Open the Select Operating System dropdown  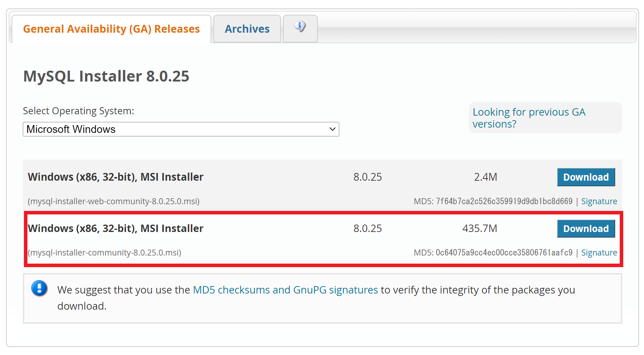181,129
